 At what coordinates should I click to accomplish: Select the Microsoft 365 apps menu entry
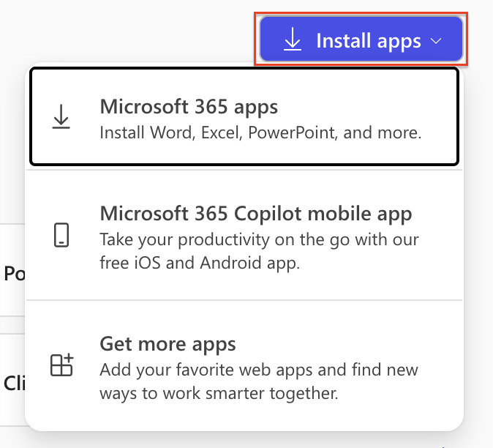click(x=244, y=117)
